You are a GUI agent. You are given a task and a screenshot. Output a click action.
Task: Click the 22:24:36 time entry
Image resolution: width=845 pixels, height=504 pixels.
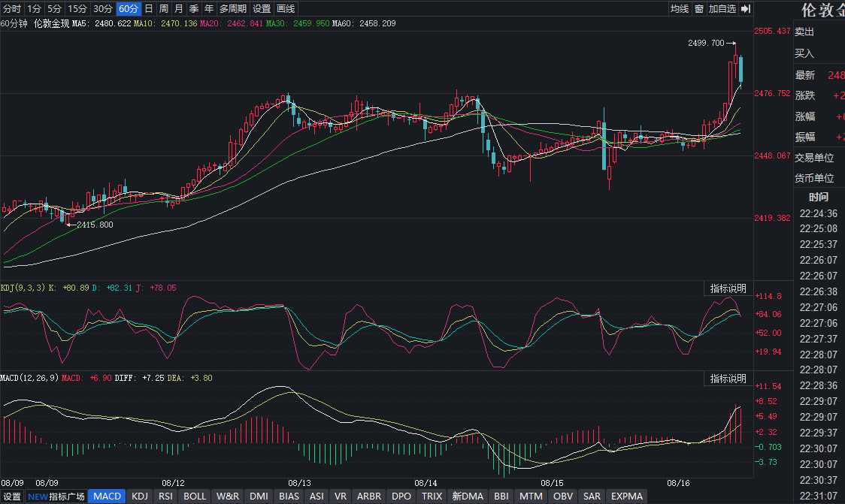[819, 214]
